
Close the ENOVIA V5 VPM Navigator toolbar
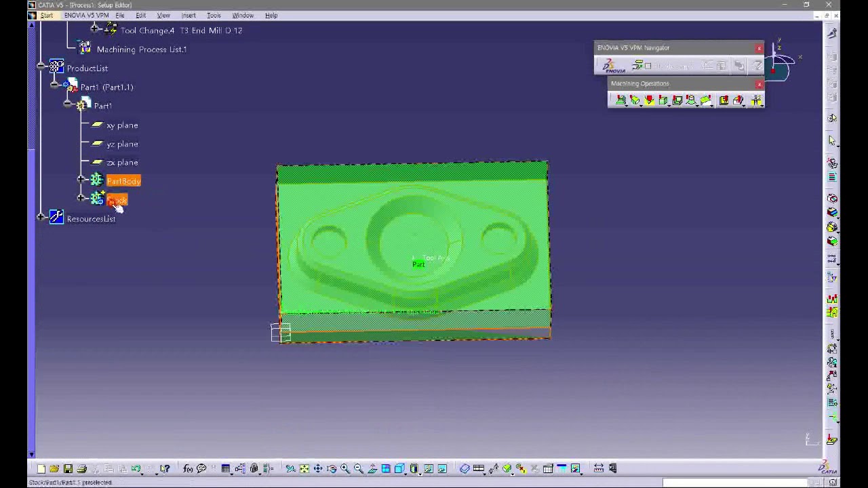pos(759,48)
